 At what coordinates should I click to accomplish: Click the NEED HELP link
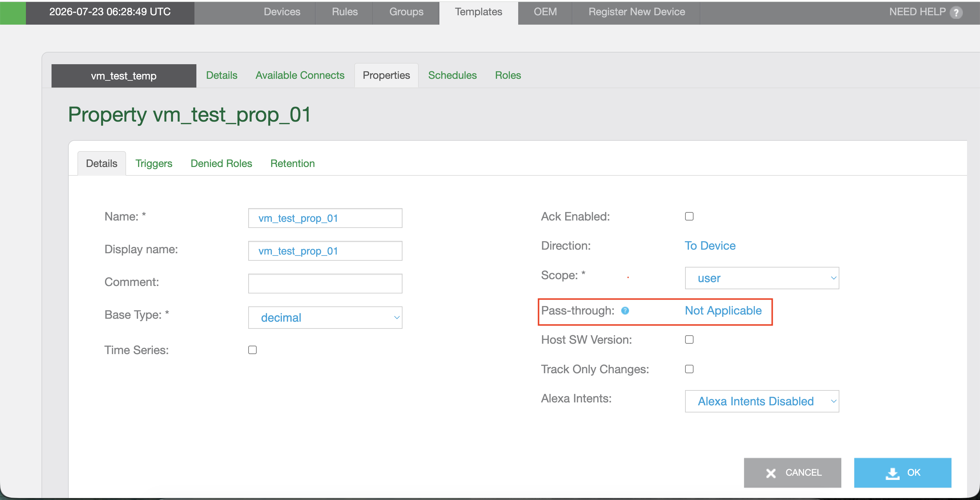[x=917, y=12]
